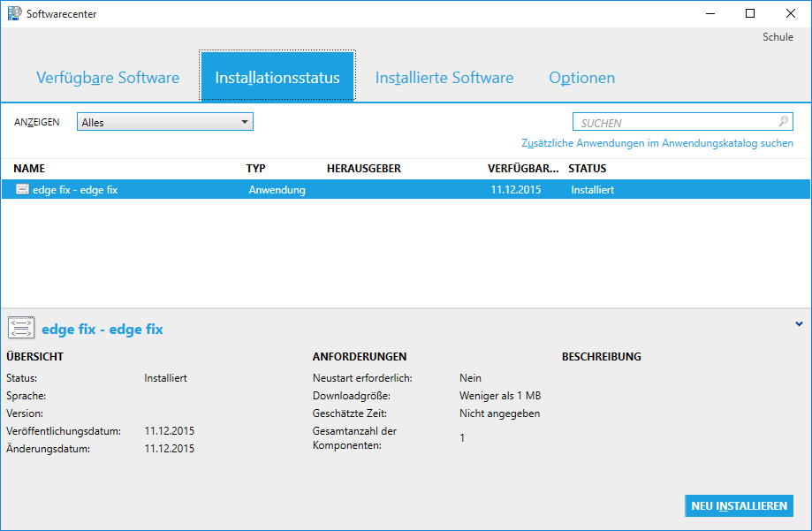Collapse the details pane with chevron
The height and width of the screenshot is (531, 812).
(799, 323)
